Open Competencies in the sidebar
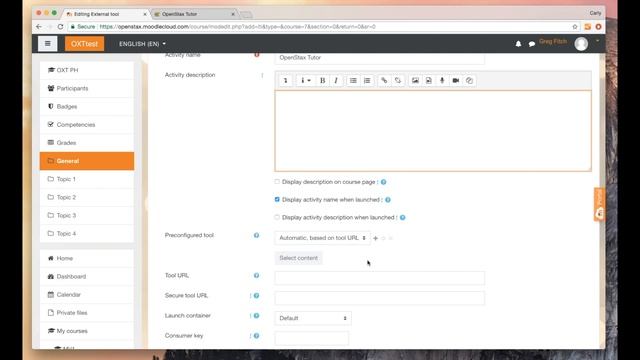 pos(87,124)
